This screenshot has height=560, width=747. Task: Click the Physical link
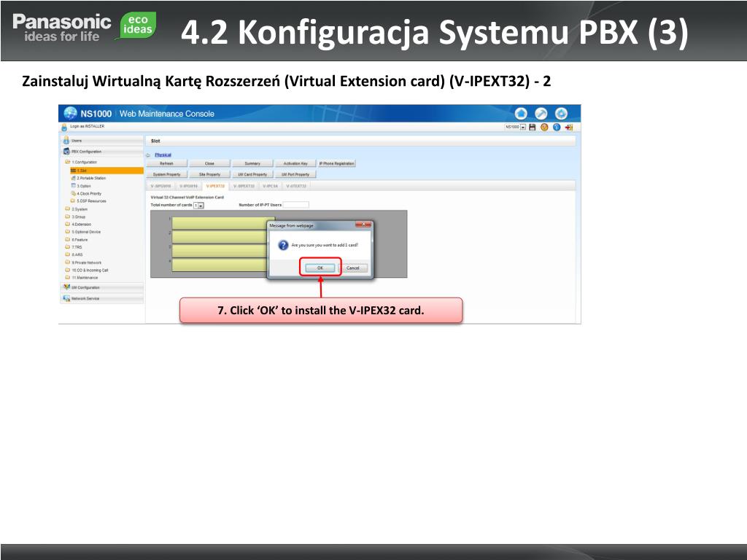pos(163,155)
